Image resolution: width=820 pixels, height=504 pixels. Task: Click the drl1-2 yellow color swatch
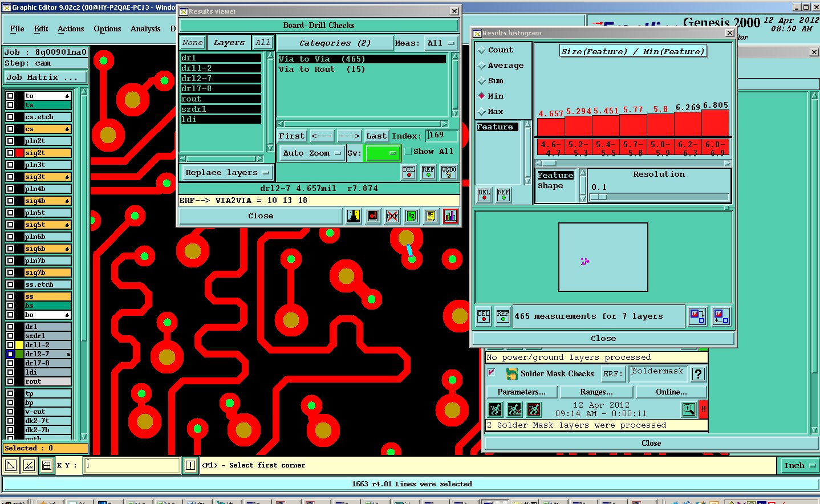(x=19, y=345)
